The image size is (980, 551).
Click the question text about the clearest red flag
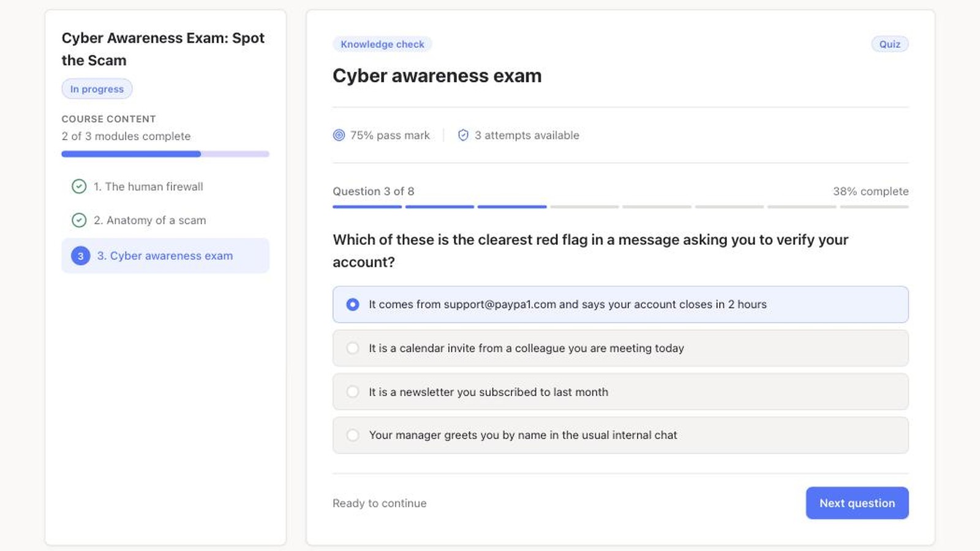click(x=590, y=251)
